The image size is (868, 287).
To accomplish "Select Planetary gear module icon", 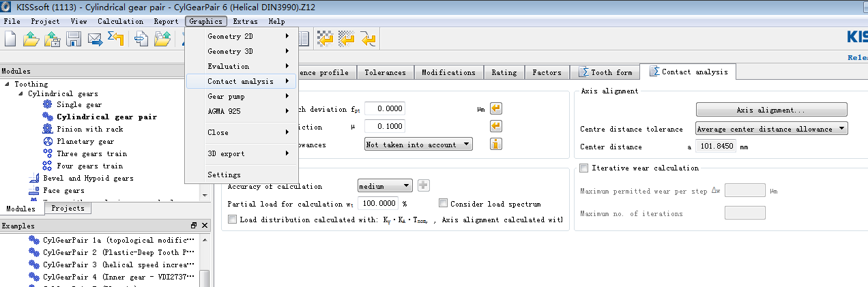I will tap(47, 141).
